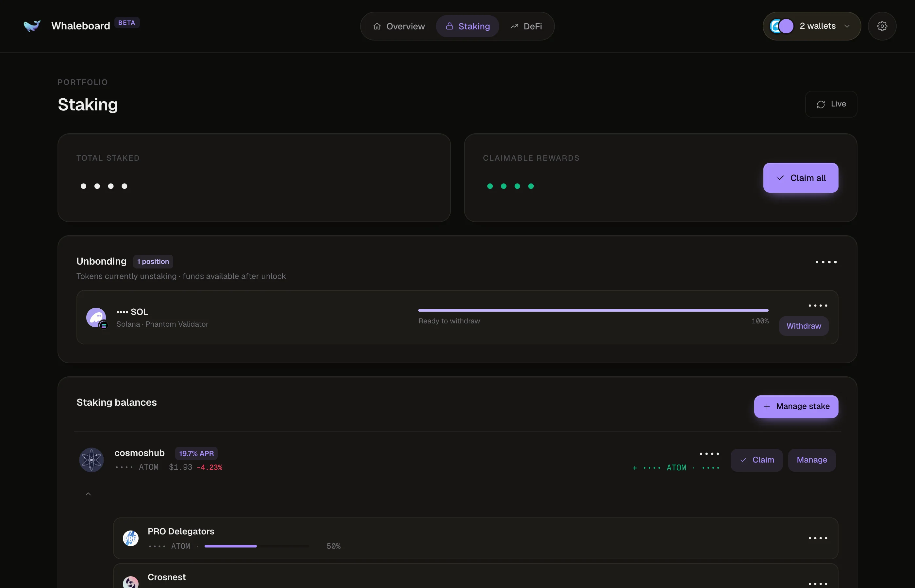915x588 pixels.
Task: Click the trend arrow icon beside DeFi
Action: pyautogui.click(x=514, y=26)
